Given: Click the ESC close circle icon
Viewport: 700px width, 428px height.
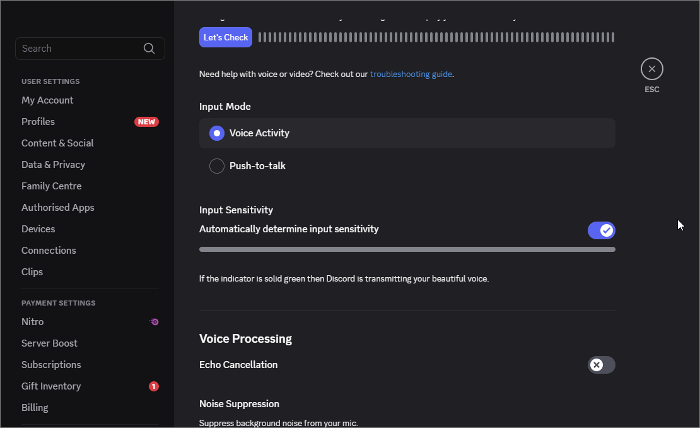Looking at the screenshot, I should [652, 69].
